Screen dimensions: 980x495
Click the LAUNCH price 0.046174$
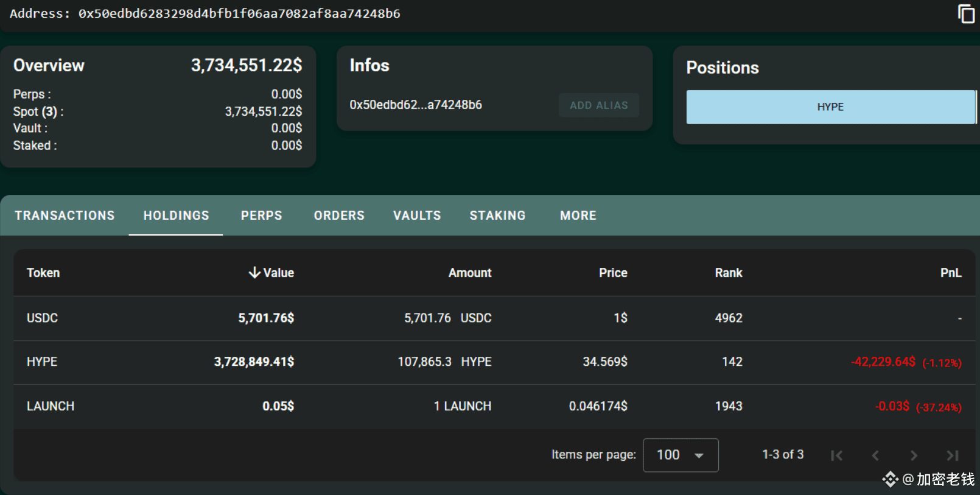[598, 406]
